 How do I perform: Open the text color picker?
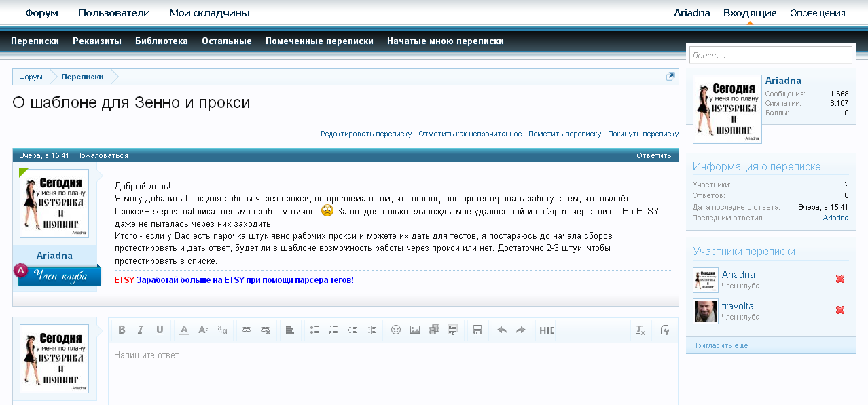184,330
